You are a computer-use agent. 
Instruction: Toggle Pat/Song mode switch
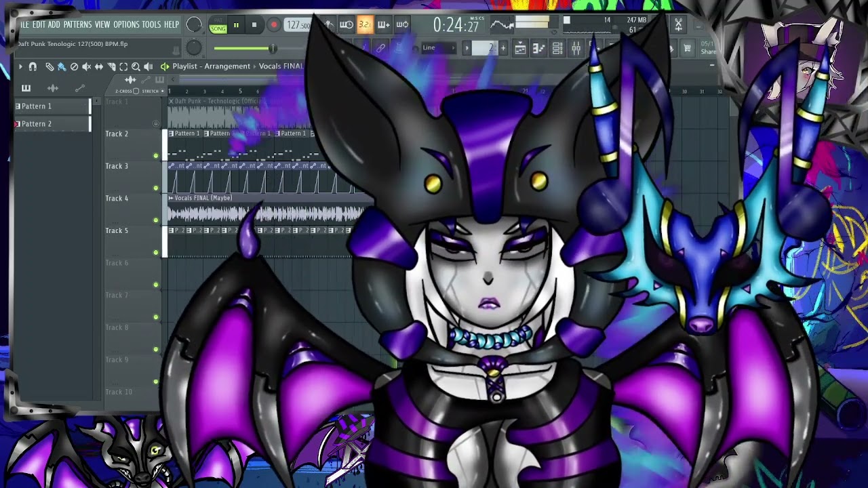(x=218, y=25)
